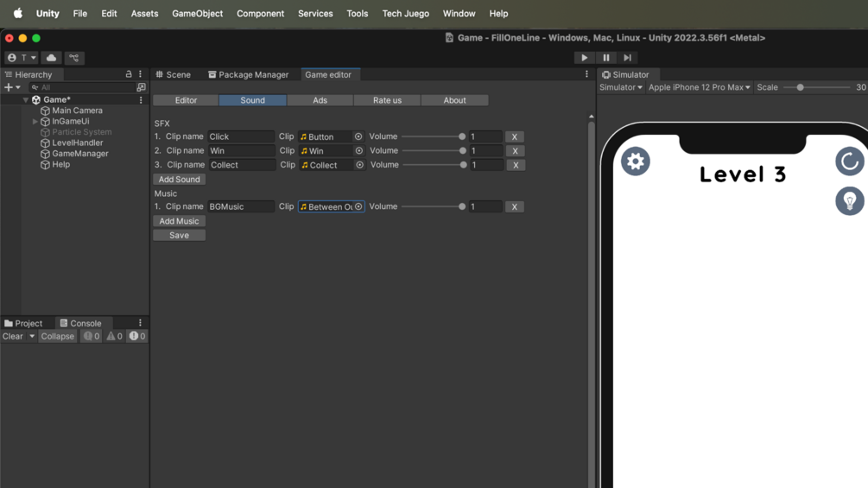Open Game editor panel options menu

click(586, 74)
